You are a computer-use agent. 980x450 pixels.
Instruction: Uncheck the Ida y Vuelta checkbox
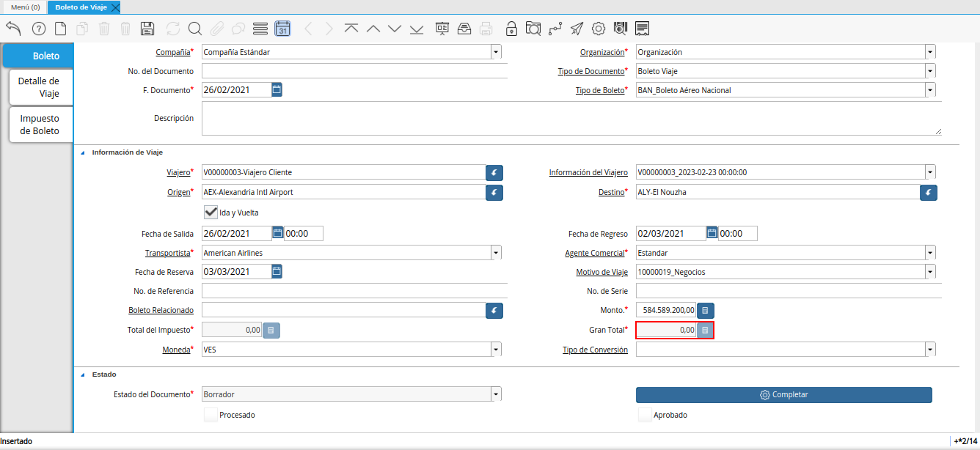(x=211, y=212)
